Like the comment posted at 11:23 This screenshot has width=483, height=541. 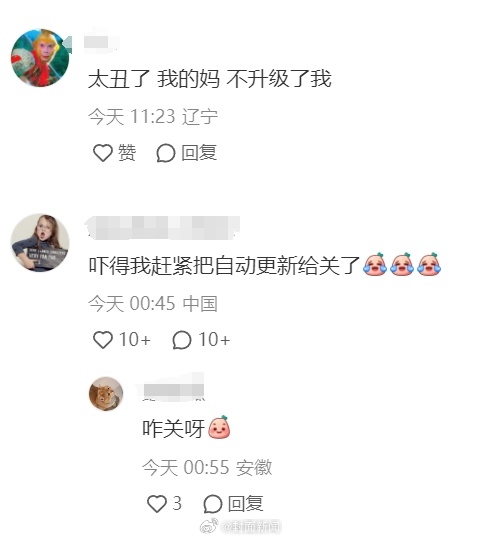click(x=103, y=153)
